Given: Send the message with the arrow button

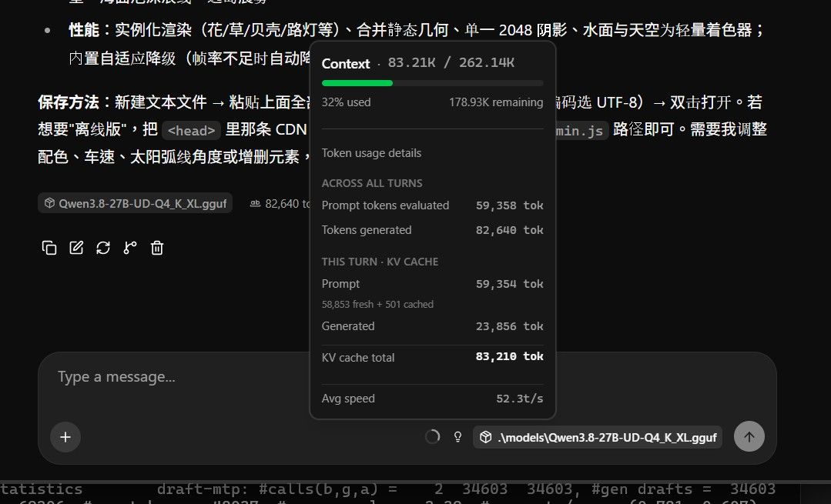Looking at the screenshot, I should pos(749,437).
